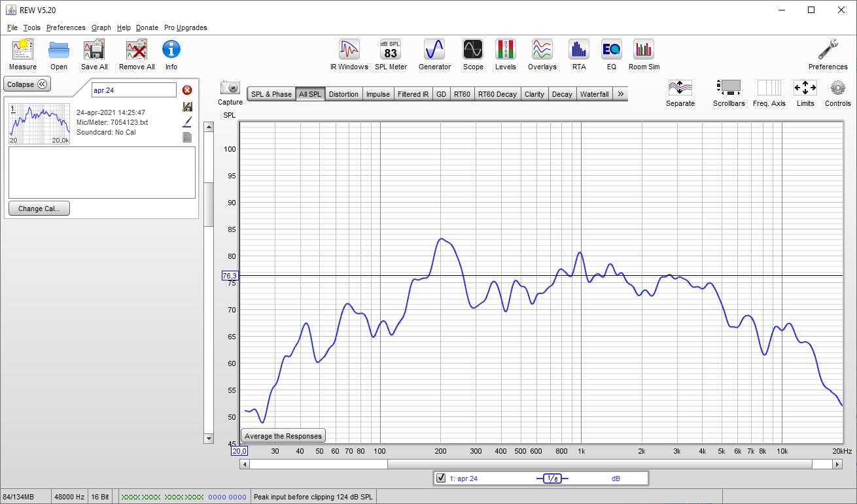This screenshot has height=504, width=857.
Task: Open the SPL Meter tool
Action: click(x=390, y=50)
